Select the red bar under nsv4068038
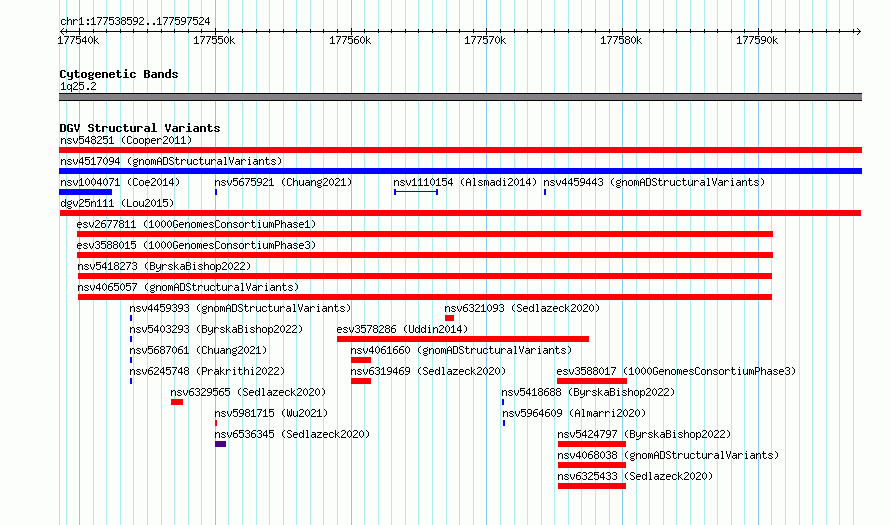The height and width of the screenshot is (525, 890). coord(592,465)
